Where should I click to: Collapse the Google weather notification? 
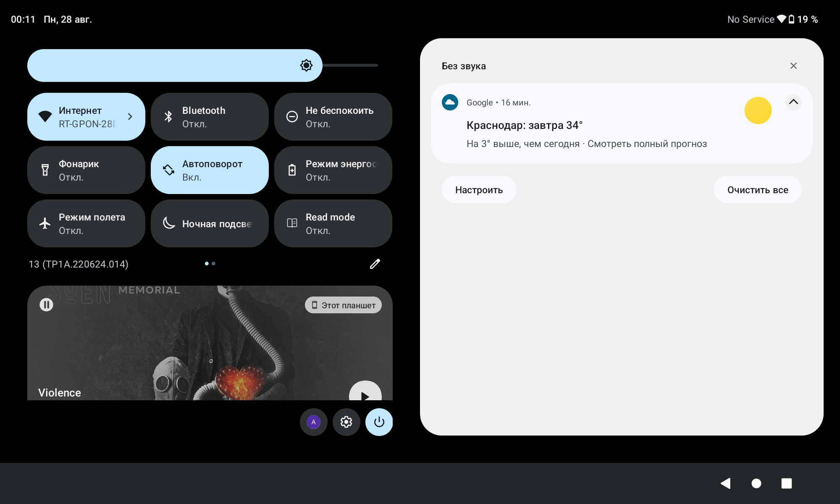tap(793, 102)
